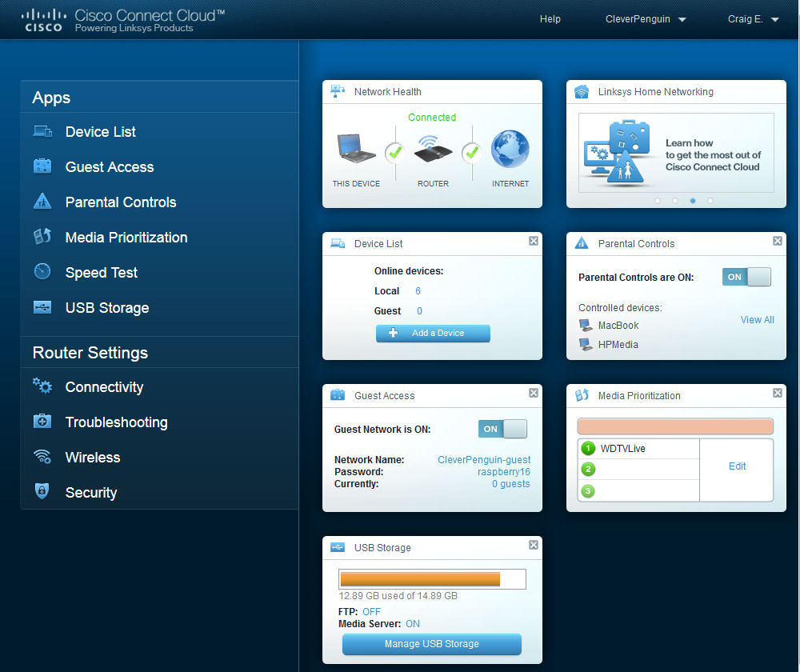800x672 pixels.
Task: Click the Speed Test clock icon
Action: point(42,271)
